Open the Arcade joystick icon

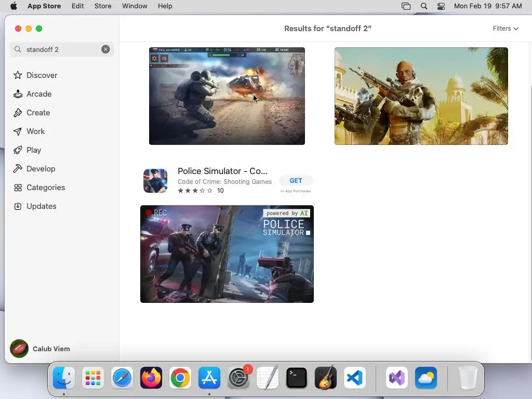[x=18, y=94]
